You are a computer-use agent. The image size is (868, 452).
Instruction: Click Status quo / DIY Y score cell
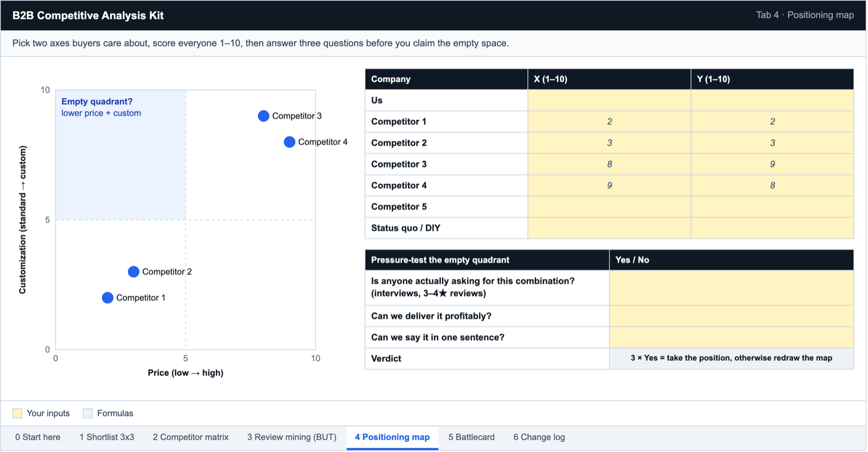[x=773, y=228]
